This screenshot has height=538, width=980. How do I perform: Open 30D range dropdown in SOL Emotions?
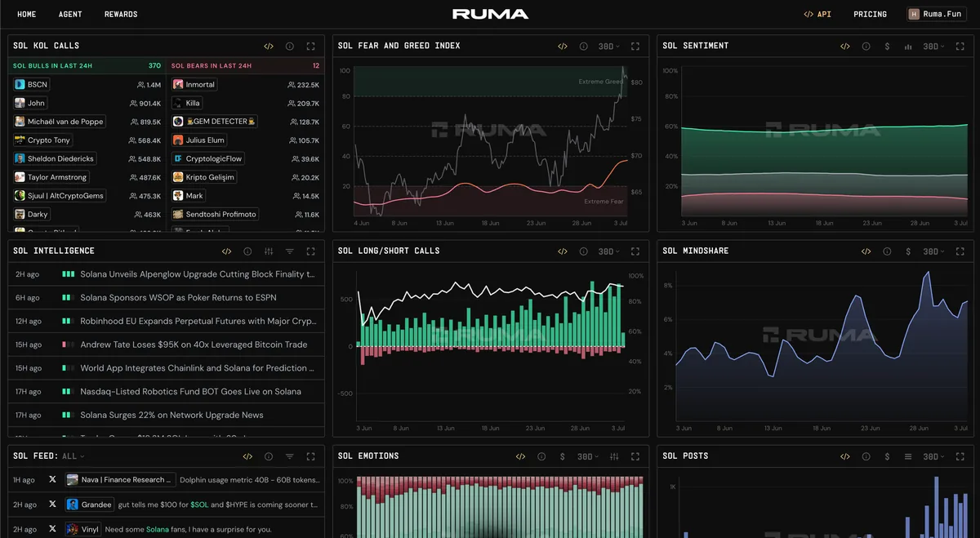coord(588,456)
